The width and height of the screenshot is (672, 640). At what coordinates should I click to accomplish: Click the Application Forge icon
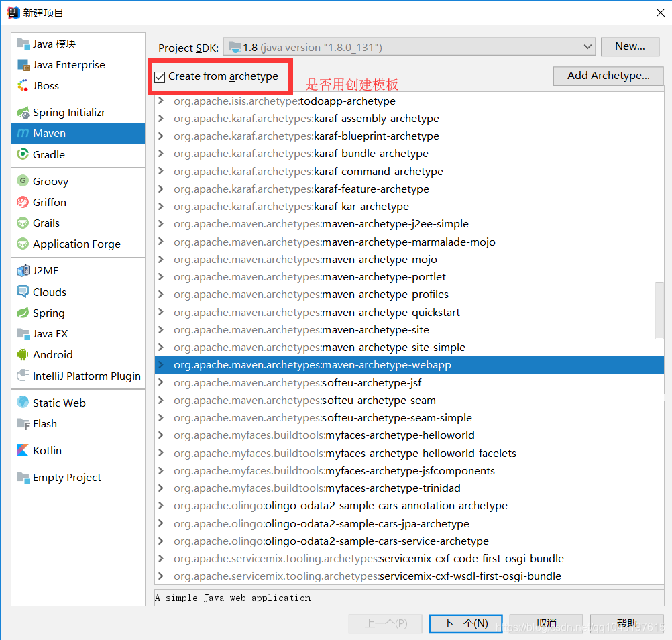pos(23,244)
